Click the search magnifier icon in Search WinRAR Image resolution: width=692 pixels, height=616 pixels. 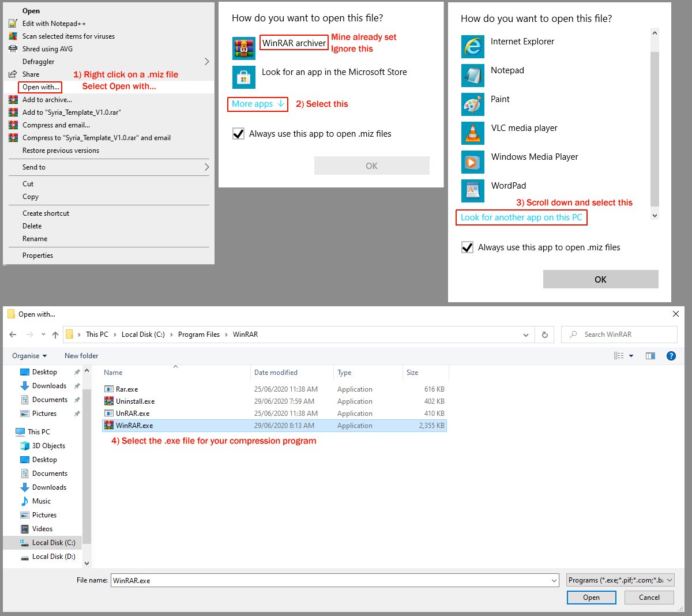(x=573, y=335)
